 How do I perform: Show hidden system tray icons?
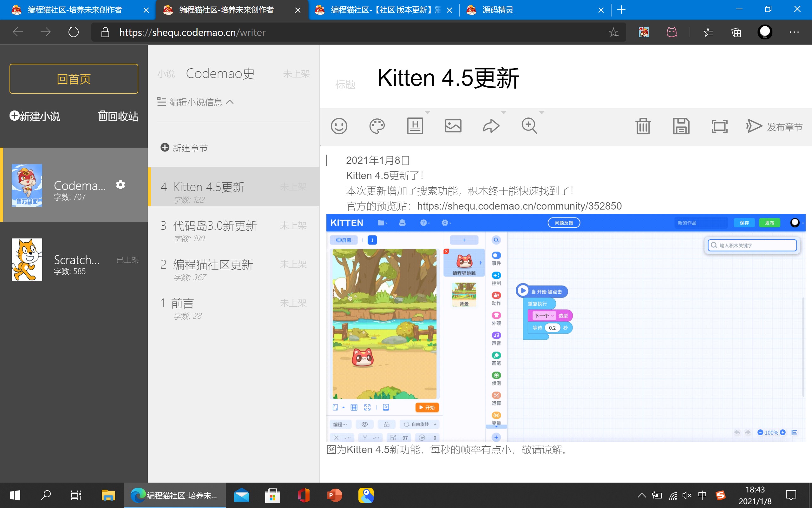[x=642, y=495]
